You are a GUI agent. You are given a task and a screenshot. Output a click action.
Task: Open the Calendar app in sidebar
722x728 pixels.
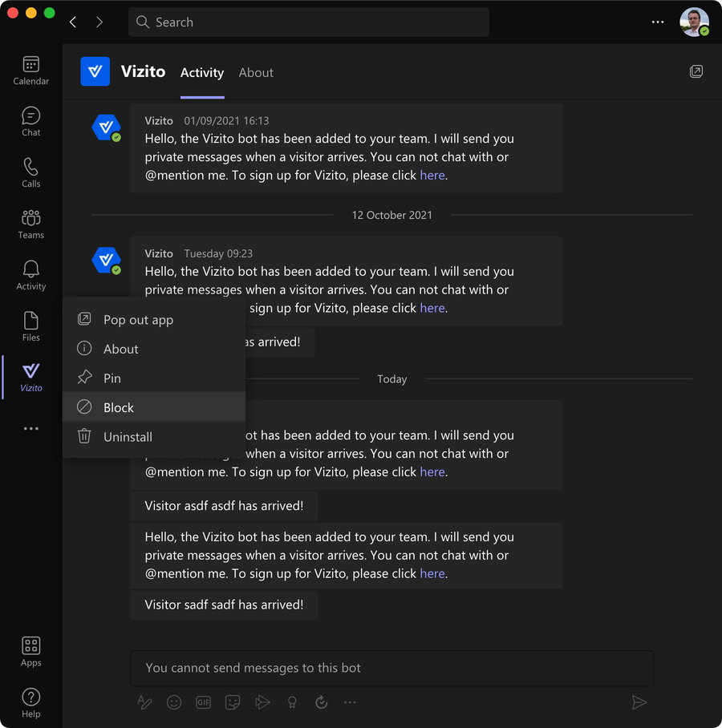[30, 71]
